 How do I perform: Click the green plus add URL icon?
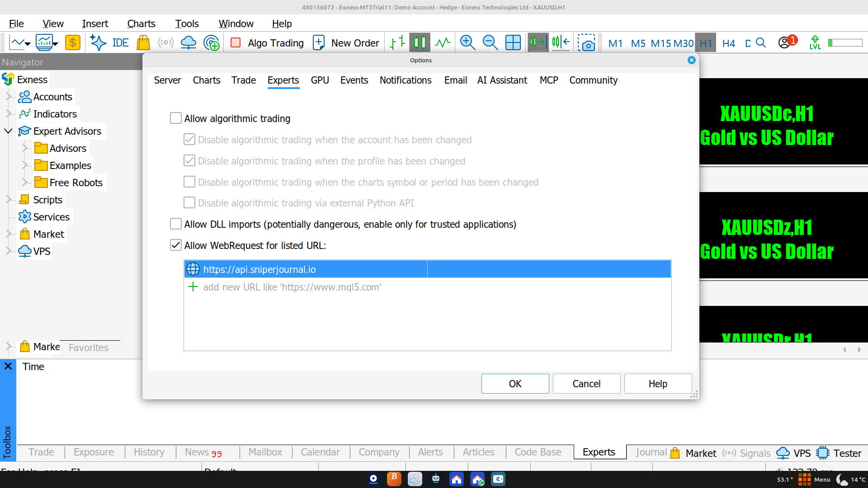pos(193,287)
